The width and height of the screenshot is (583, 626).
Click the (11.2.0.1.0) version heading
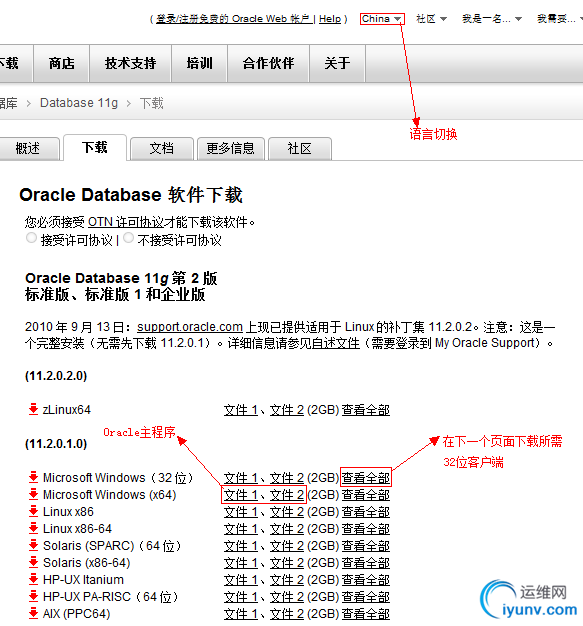[56, 444]
